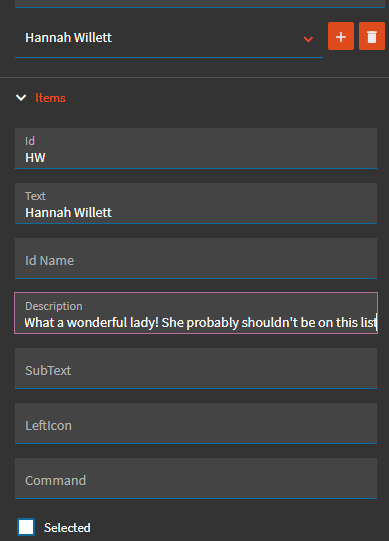Click the Selected checkbox label text
The width and height of the screenshot is (389, 541).
coord(67,528)
